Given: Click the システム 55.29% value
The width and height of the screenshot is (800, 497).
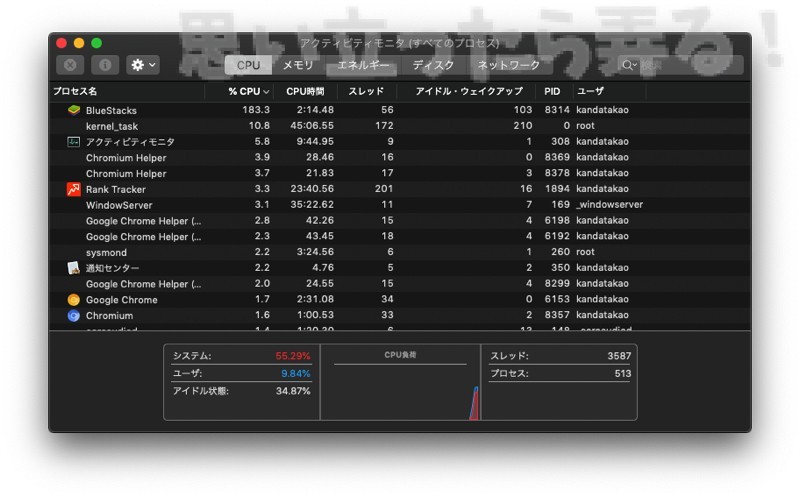Looking at the screenshot, I should click(x=293, y=356).
